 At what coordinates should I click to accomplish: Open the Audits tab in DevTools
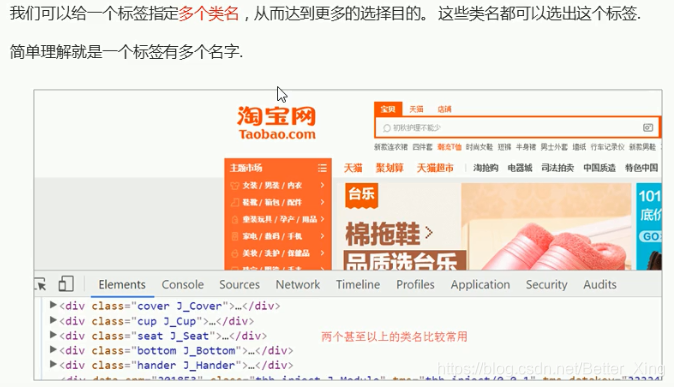pos(600,285)
